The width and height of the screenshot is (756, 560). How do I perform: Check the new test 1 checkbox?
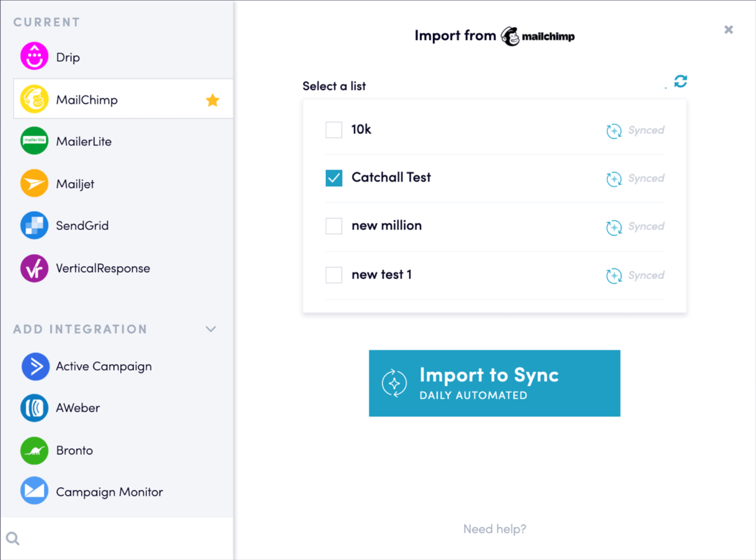tap(334, 275)
